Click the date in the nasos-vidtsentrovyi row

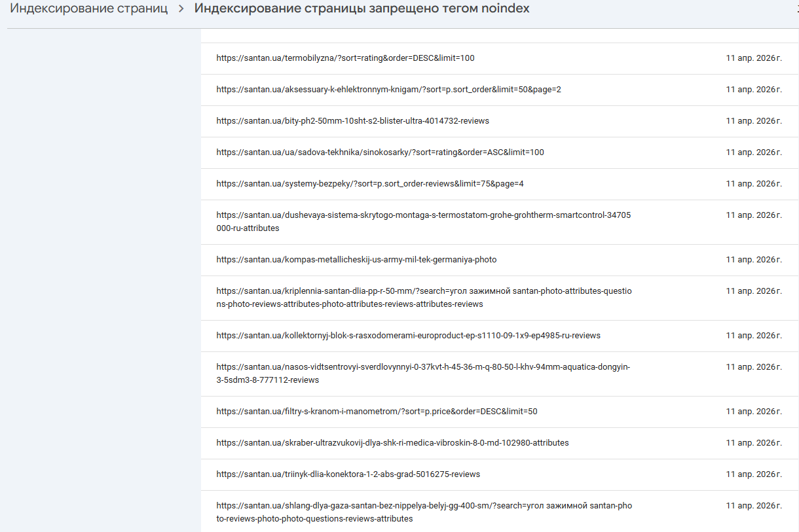tap(754, 367)
